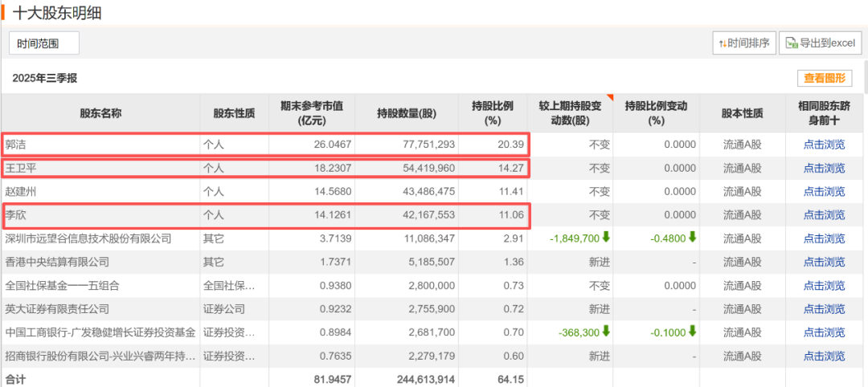This screenshot has width=868, height=387.
Task: Open 点击浏览 link for 王卫平
Action: coord(824,169)
